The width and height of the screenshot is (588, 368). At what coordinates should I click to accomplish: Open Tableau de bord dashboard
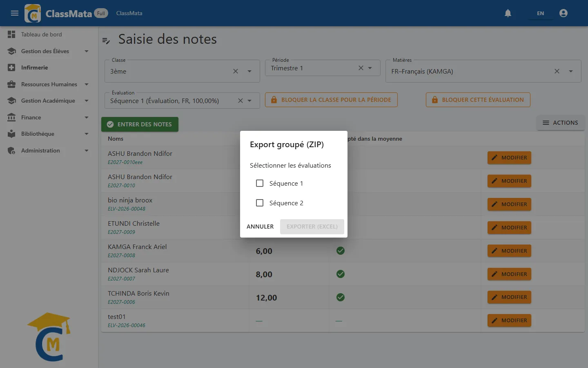click(49, 34)
